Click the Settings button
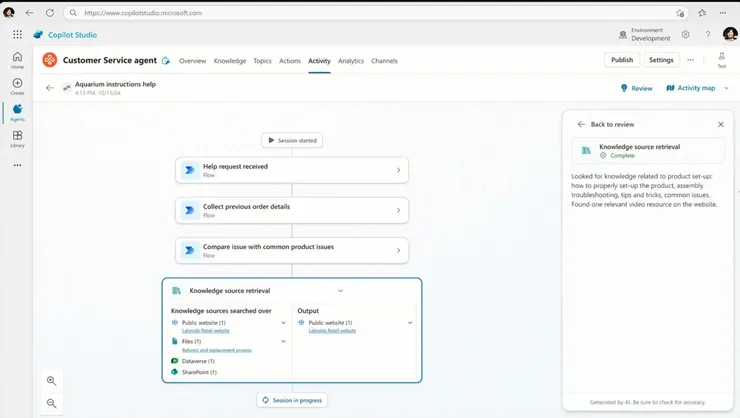The height and width of the screenshot is (418, 740). [x=661, y=60]
